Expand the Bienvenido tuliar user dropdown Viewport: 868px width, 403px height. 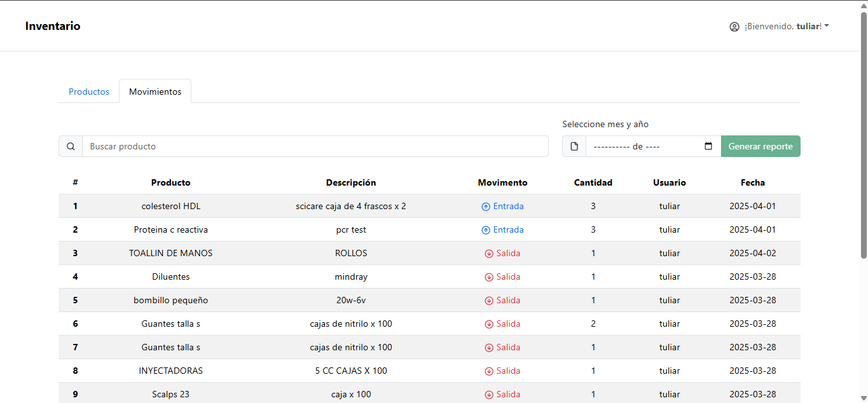tap(787, 27)
